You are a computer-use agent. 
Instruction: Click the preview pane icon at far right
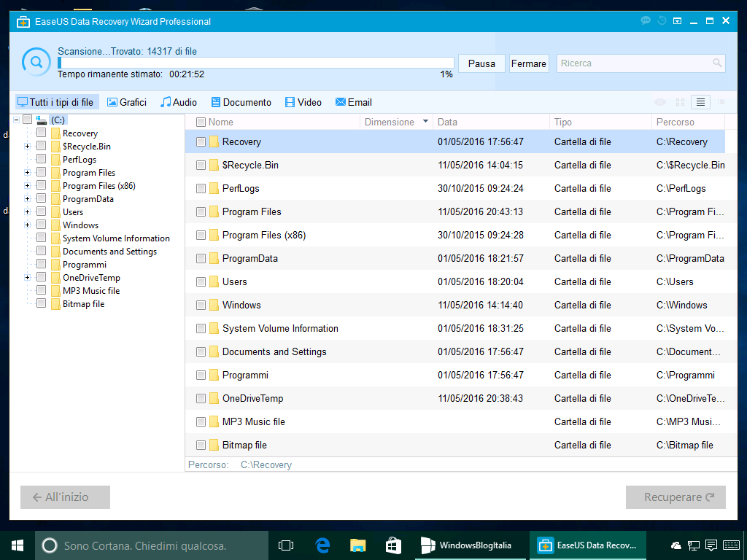click(x=721, y=102)
